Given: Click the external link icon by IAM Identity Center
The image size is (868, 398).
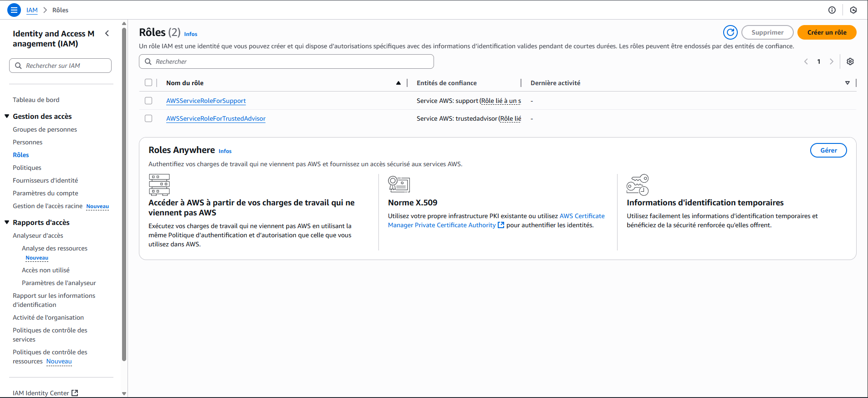Looking at the screenshot, I should pos(75,393).
